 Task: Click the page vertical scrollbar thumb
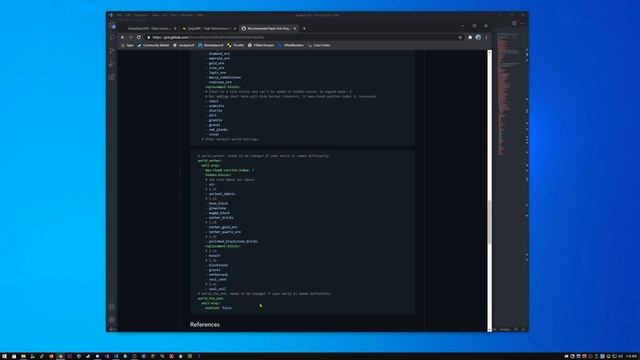(489, 222)
